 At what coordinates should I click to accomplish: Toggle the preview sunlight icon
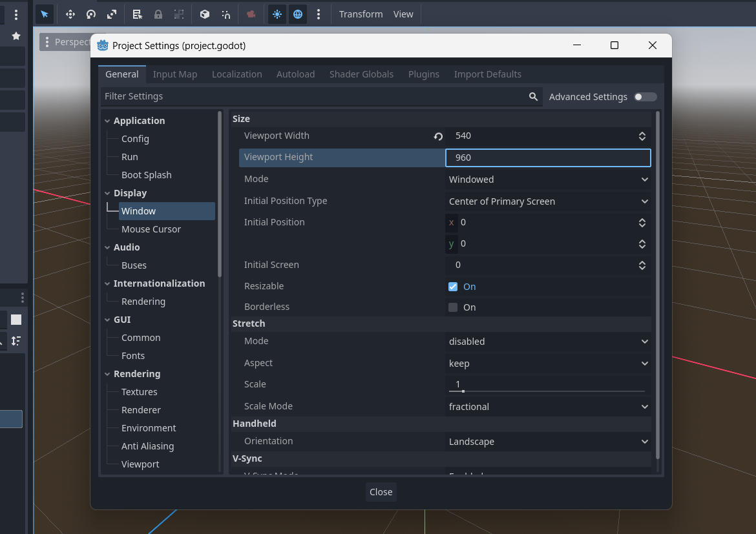277,14
